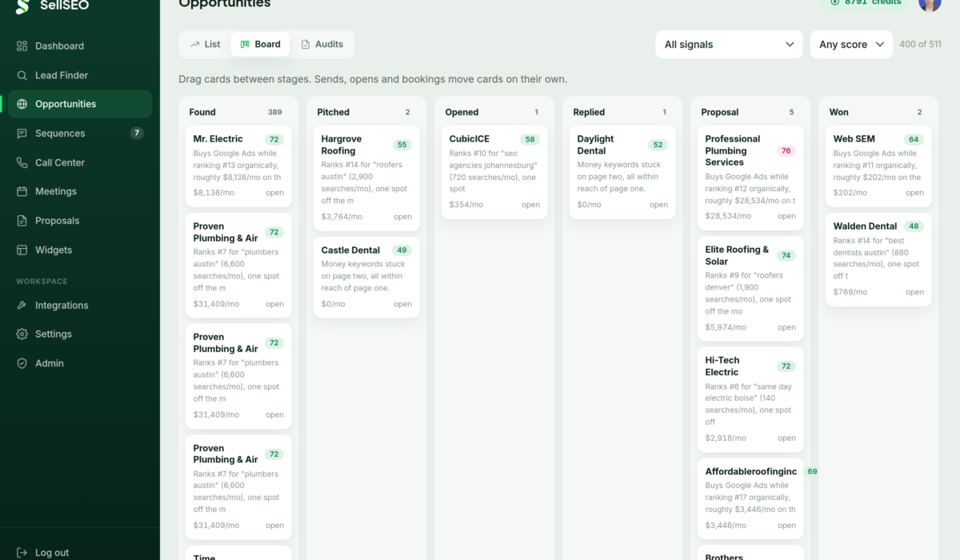Click the Proposals document icon
Screen dimensions: 960x560
coord(22,221)
